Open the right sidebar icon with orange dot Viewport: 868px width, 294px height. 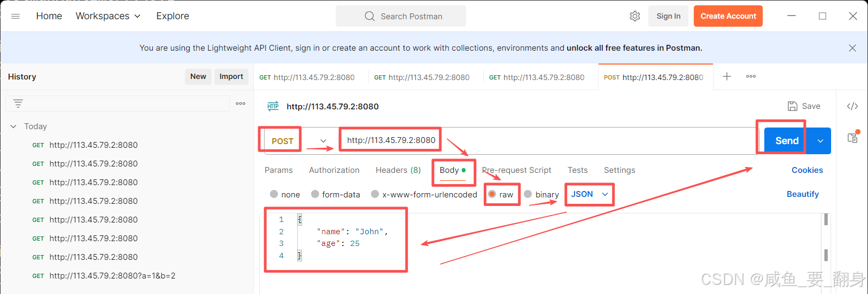853,138
